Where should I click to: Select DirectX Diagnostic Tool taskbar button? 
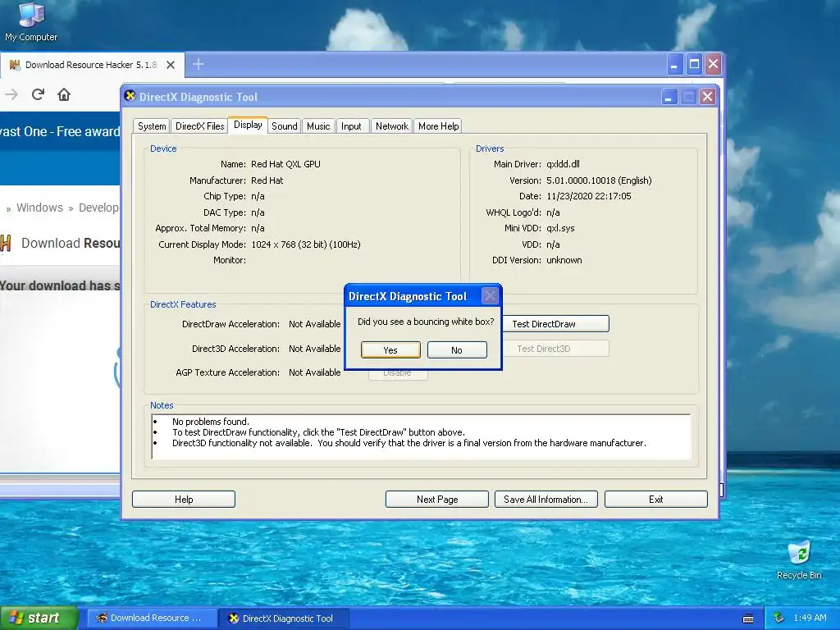285,618
